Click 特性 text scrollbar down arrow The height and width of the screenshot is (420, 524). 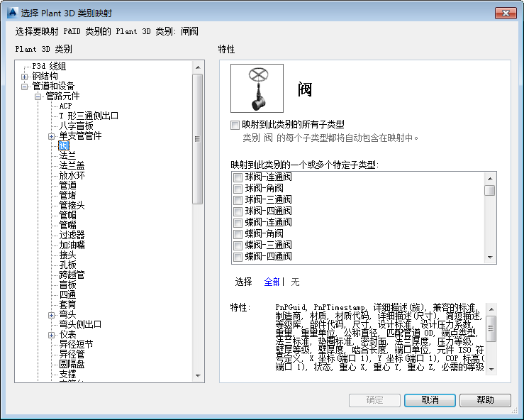[491, 369]
